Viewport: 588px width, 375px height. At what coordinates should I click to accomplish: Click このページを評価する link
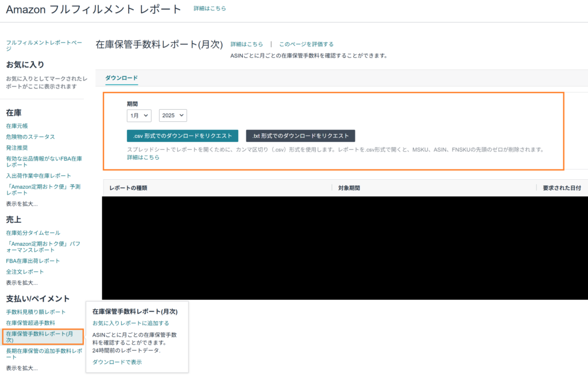(306, 44)
